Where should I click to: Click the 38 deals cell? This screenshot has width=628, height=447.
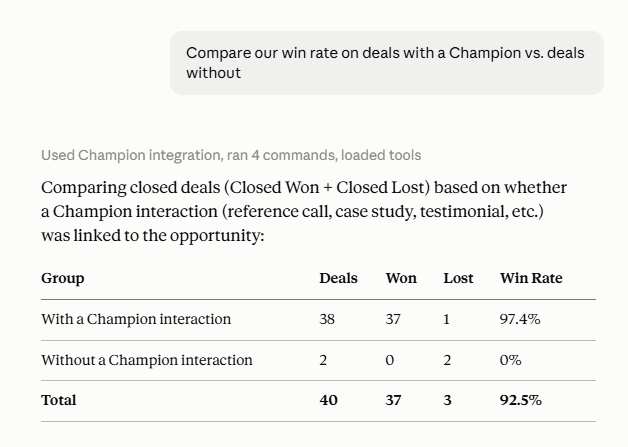click(x=327, y=319)
